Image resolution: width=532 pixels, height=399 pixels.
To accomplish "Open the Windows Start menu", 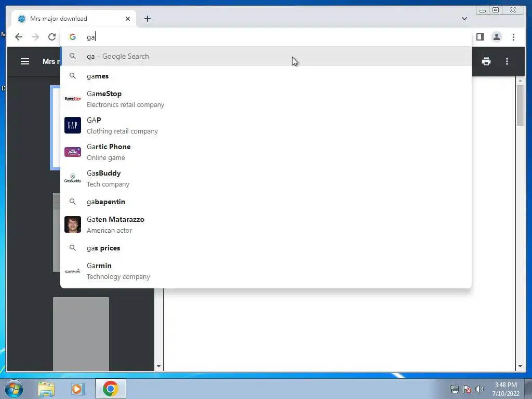I will click(x=13, y=389).
